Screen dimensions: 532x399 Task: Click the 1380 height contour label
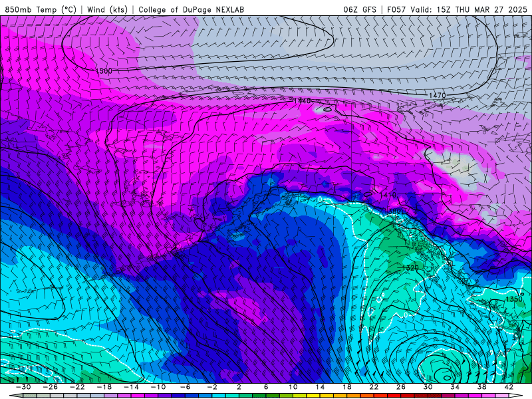[x=394, y=211]
